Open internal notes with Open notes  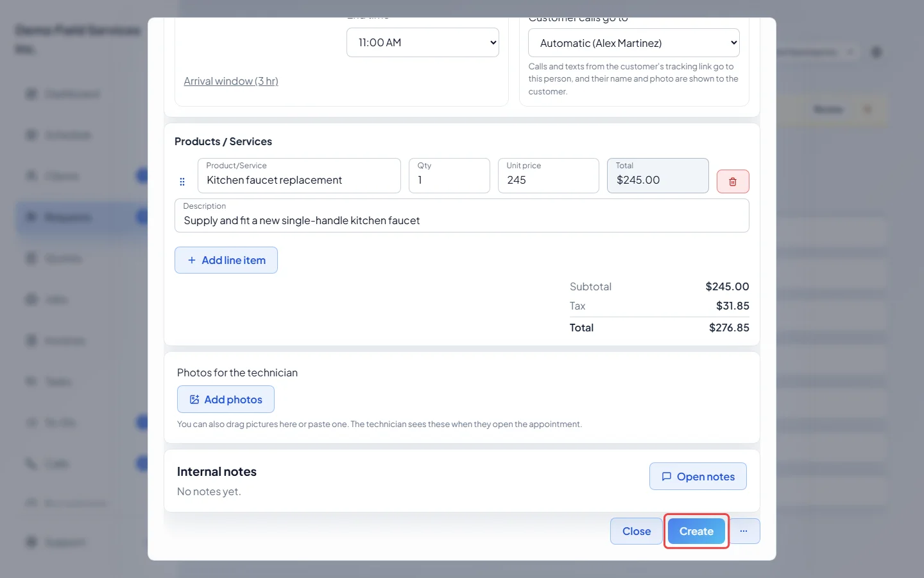(698, 477)
